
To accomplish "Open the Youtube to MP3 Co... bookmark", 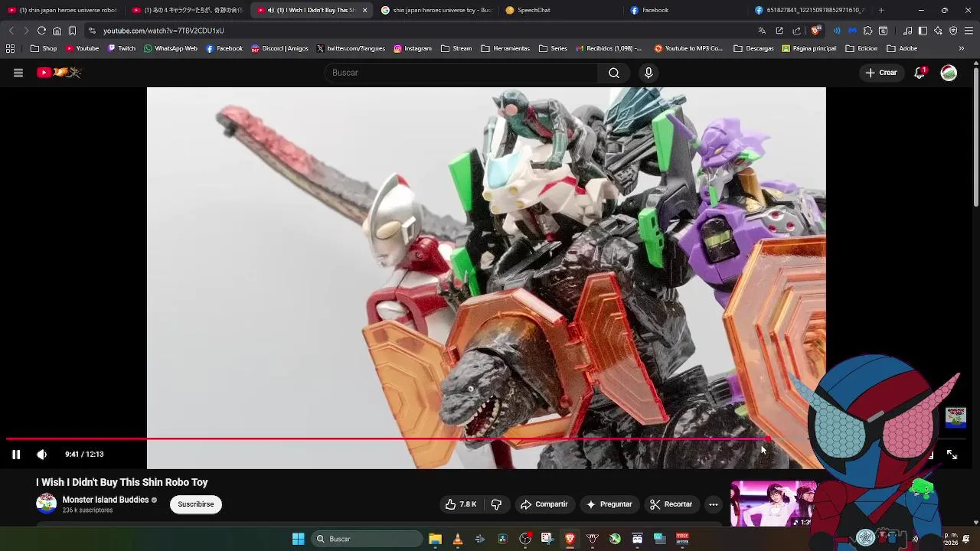I will coord(688,48).
